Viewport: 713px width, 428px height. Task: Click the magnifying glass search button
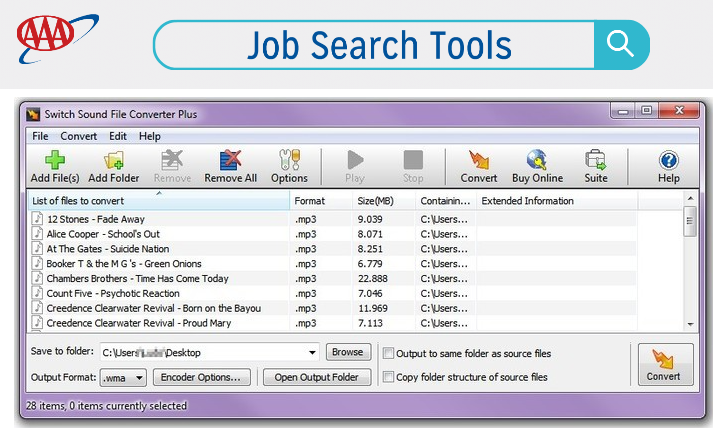(621, 45)
